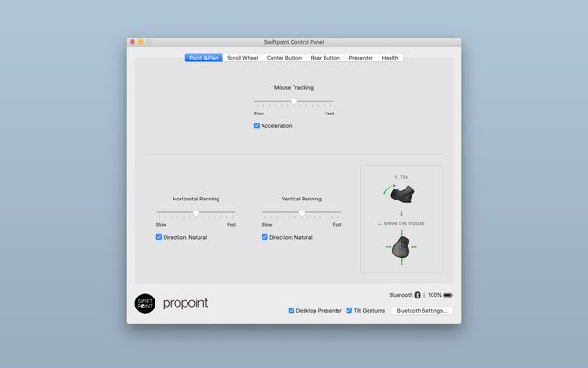Toggle the Tilt Gestures checkbox
The height and width of the screenshot is (368, 588).
tap(349, 310)
